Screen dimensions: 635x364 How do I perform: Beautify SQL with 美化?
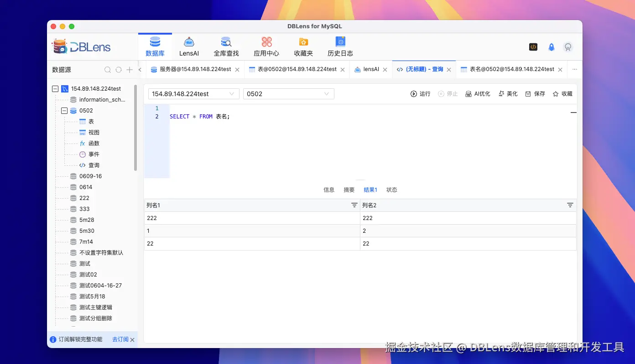click(x=508, y=94)
